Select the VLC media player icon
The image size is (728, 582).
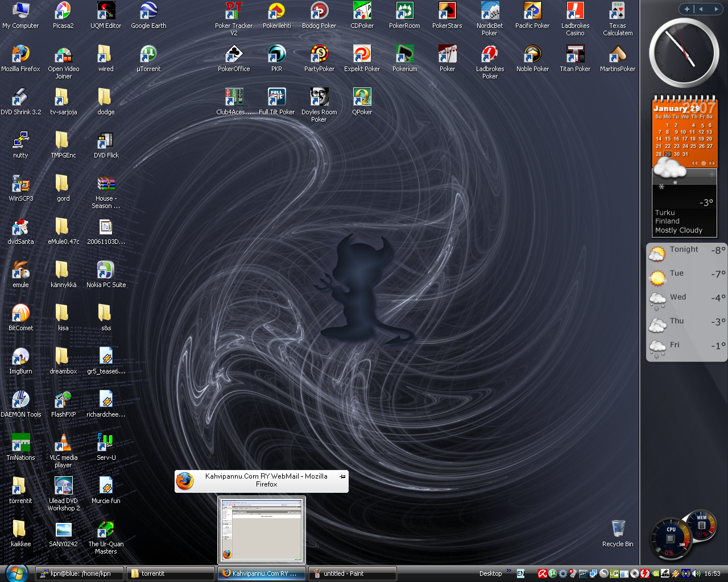pyautogui.click(x=63, y=443)
